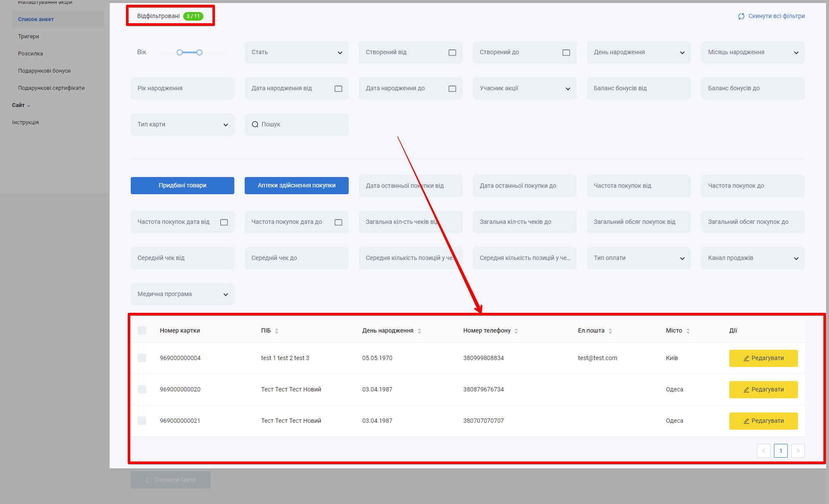Expand the Стать dropdown
The width and height of the screenshot is (829, 504).
point(297,52)
